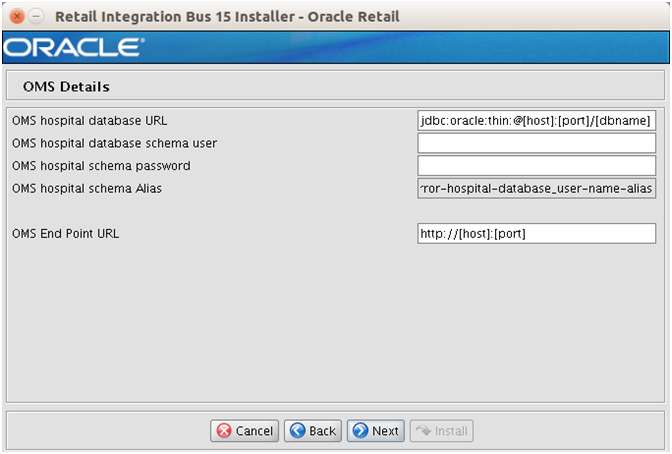Click the "OMS hospital schema password" label
Screen dimensions: 672x454
tap(101, 166)
